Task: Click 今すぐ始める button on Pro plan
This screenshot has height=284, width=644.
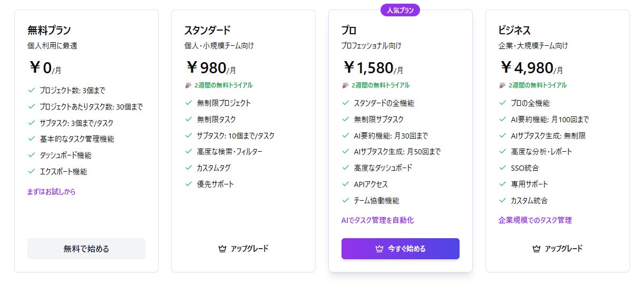Action: [x=401, y=249]
